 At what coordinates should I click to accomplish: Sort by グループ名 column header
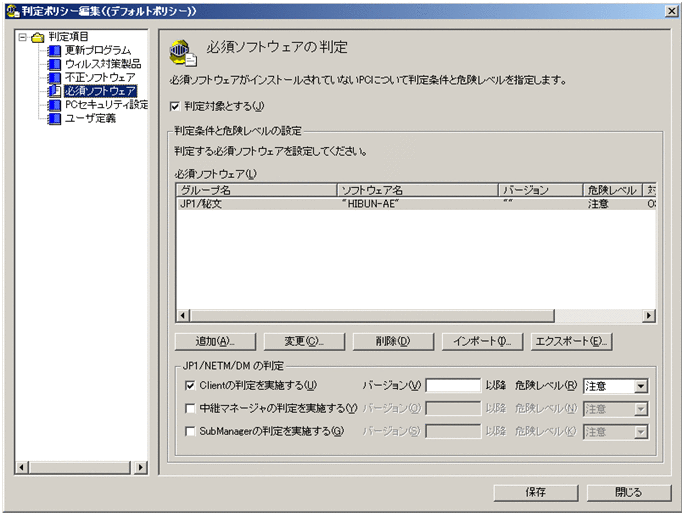tap(257, 190)
